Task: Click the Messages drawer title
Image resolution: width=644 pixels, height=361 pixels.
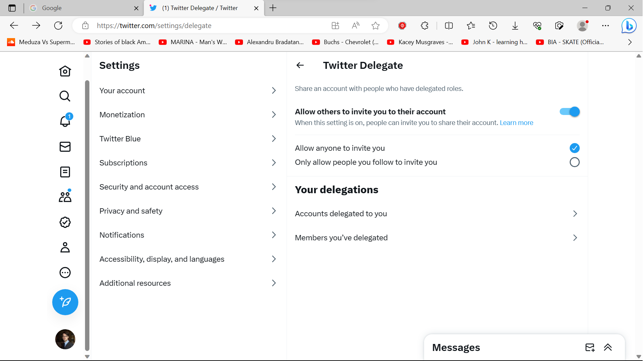Action: (x=456, y=348)
